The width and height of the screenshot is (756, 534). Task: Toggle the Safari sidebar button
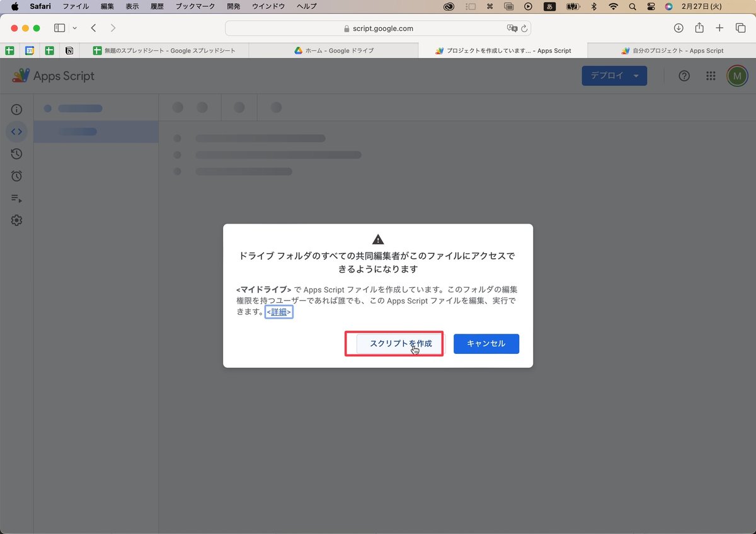60,28
